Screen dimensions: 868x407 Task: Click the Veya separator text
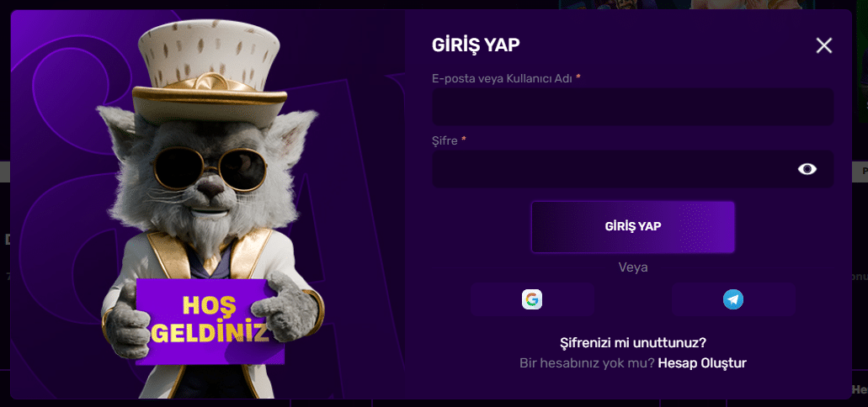coord(633,267)
